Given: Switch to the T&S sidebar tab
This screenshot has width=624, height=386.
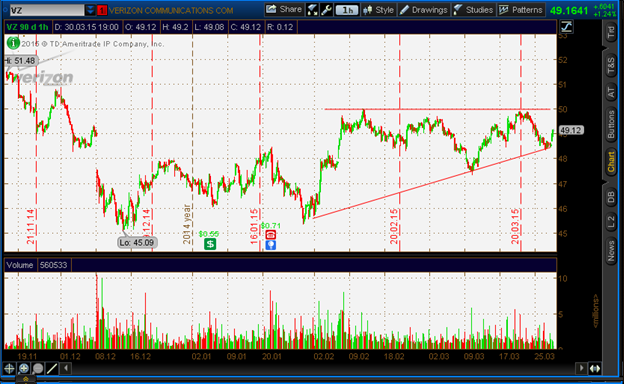Looking at the screenshot, I should (611, 66).
